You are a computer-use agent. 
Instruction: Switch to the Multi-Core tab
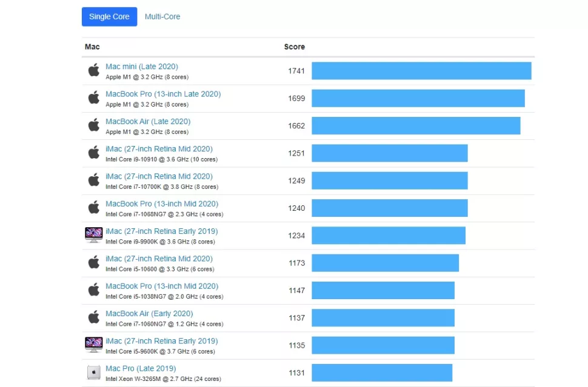coord(162,16)
